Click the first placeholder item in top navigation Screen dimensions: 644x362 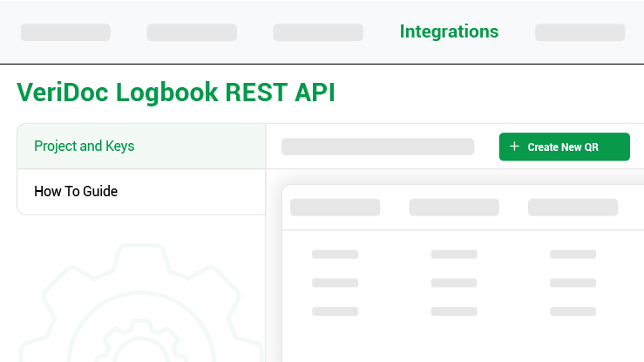pos(65,32)
